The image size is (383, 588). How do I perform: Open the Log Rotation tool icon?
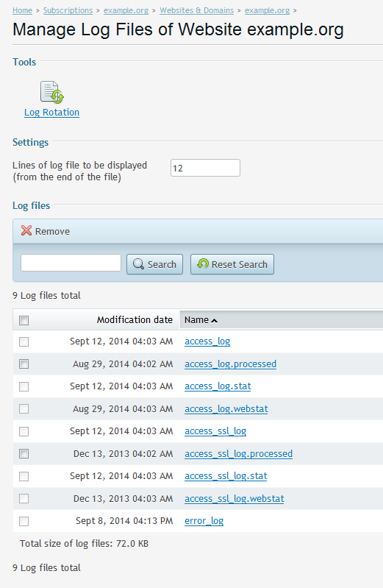point(52,92)
